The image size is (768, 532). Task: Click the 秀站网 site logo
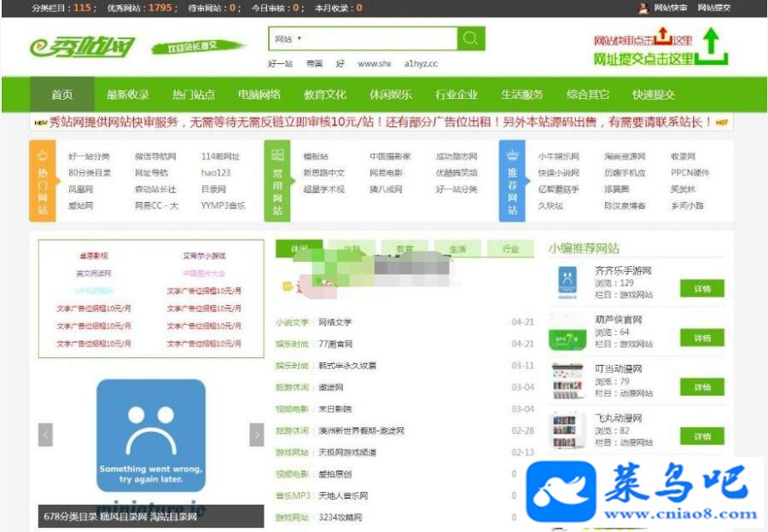[x=83, y=47]
